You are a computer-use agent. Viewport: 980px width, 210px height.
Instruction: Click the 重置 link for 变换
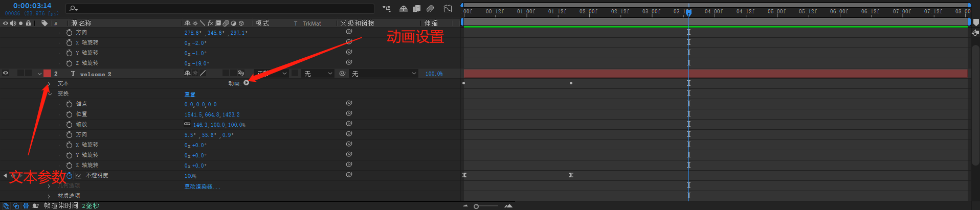tap(190, 94)
